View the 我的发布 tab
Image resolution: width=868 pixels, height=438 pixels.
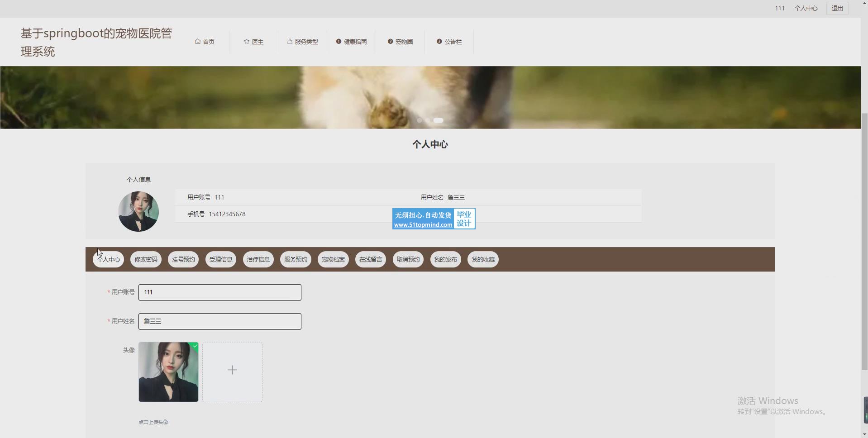[x=446, y=260]
